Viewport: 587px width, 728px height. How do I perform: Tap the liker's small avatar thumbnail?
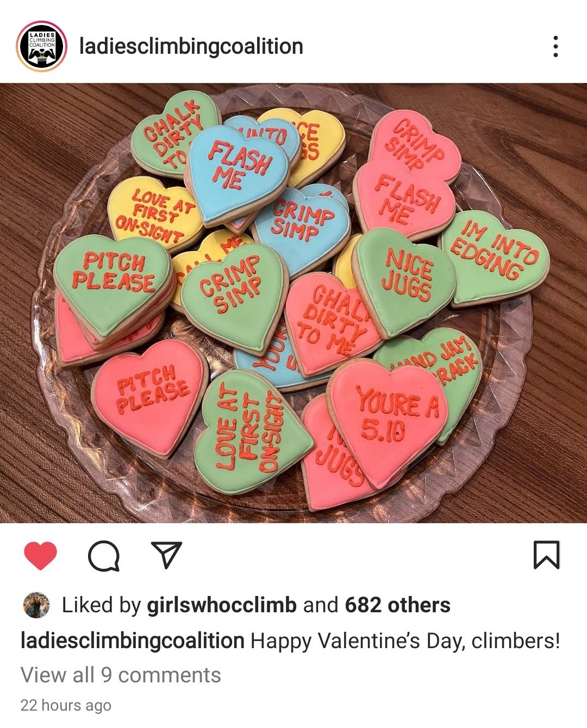click(x=36, y=605)
